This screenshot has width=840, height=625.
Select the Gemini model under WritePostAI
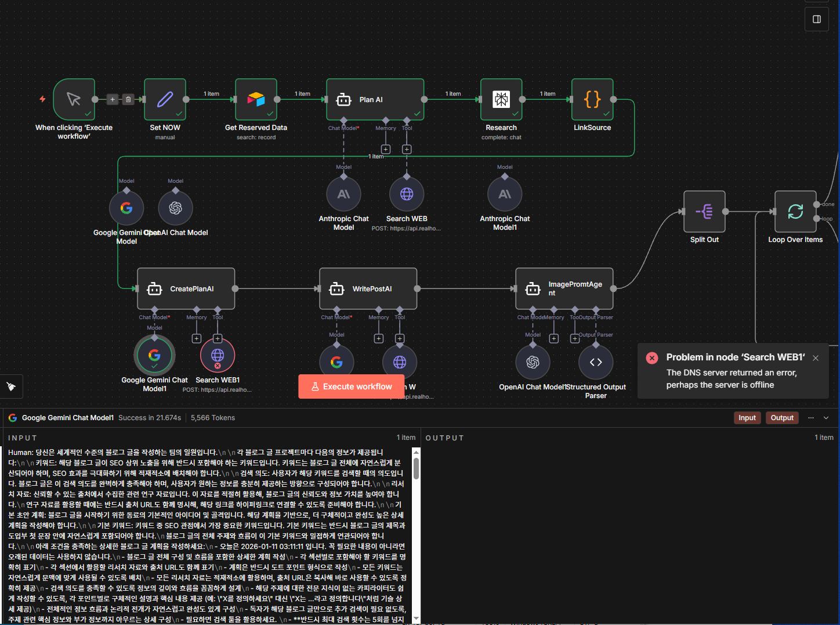336,362
